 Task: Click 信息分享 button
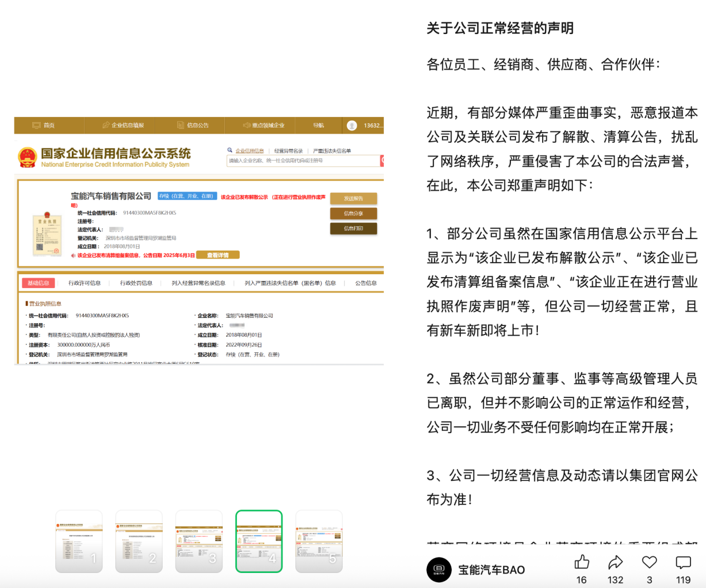[353, 213]
